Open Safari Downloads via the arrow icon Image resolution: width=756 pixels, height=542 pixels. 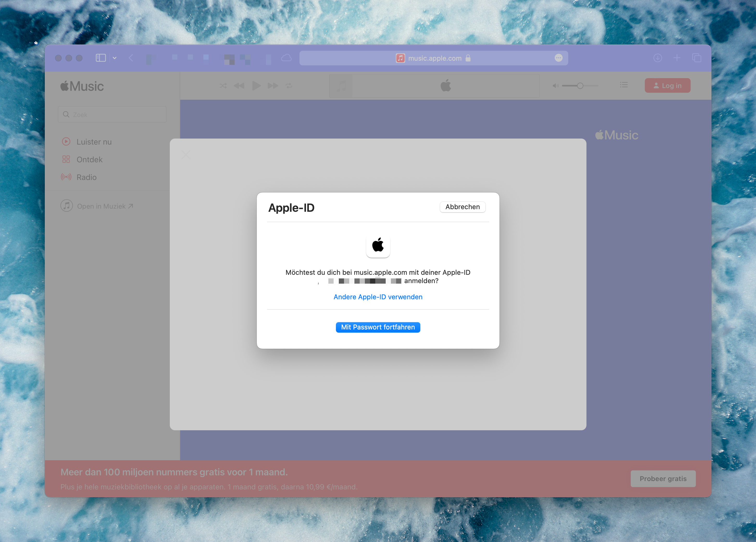coord(657,58)
